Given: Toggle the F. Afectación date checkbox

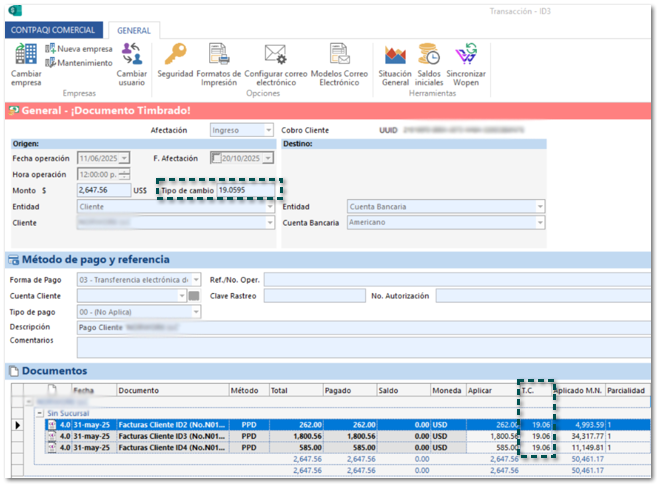Looking at the screenshot, I should pyautogui.click(x=216, y=158).
